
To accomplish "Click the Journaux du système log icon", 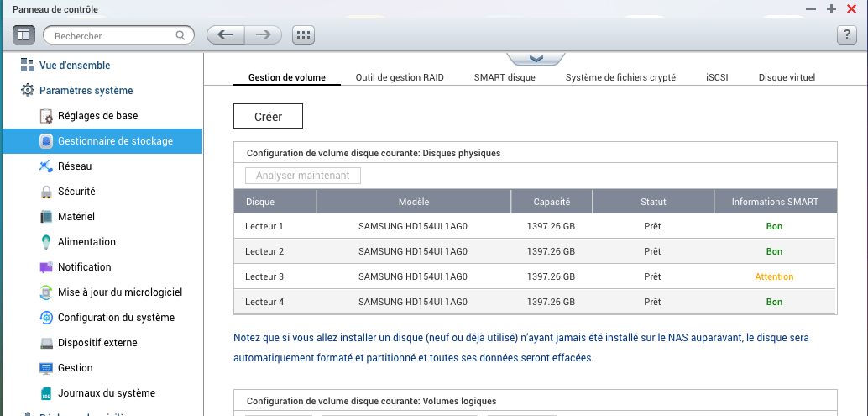I will click(x=46, y=393).
